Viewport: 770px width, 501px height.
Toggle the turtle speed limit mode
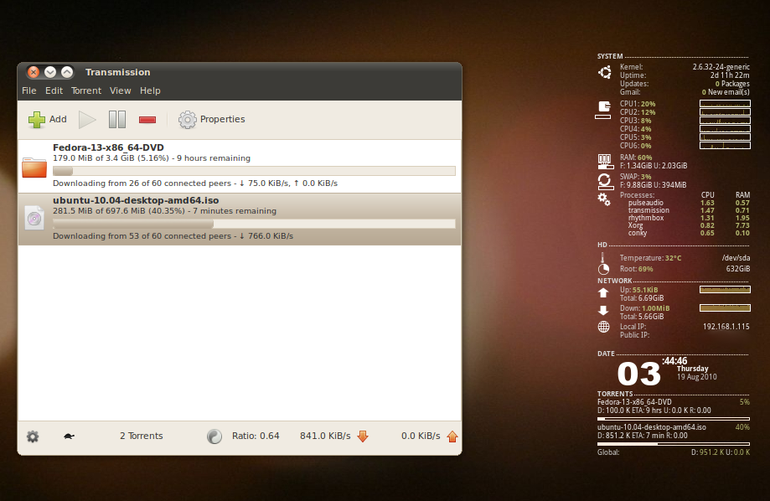click(x=69, y=436)
